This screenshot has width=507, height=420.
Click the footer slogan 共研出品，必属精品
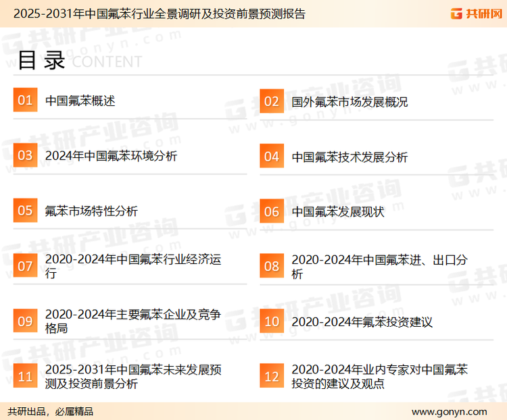51,412
